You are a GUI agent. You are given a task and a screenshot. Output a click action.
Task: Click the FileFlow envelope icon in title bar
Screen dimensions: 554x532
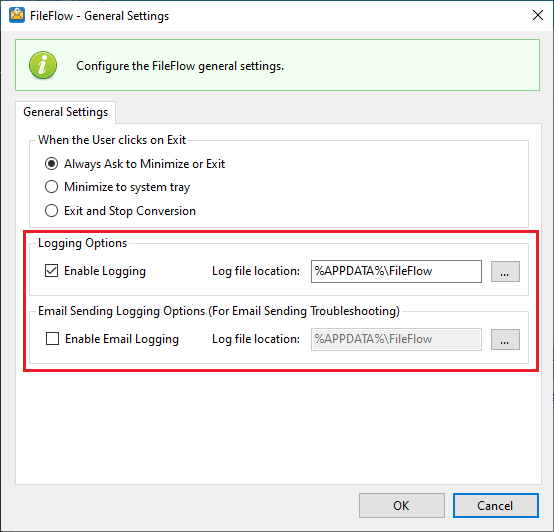[x=17, y=15]
